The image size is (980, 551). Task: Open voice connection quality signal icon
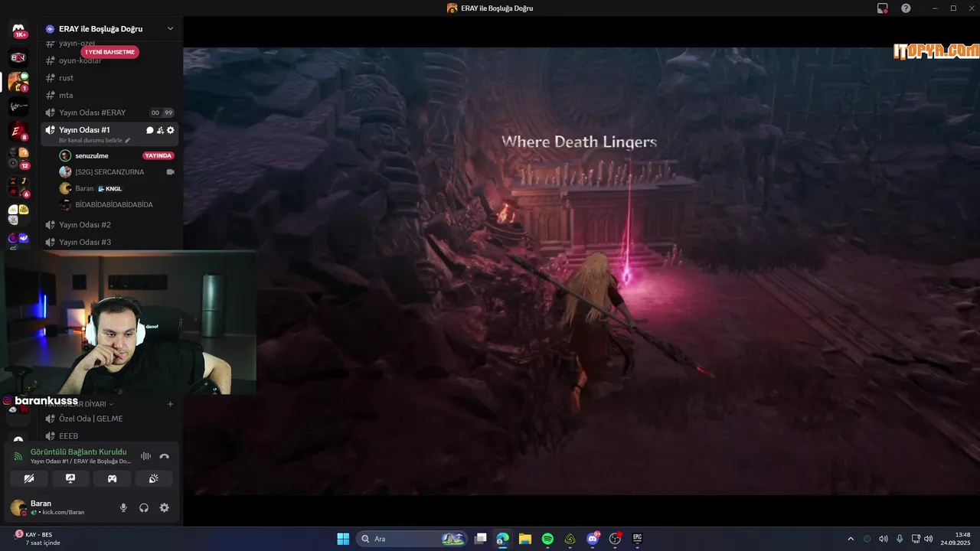click(x=18, y=456)
